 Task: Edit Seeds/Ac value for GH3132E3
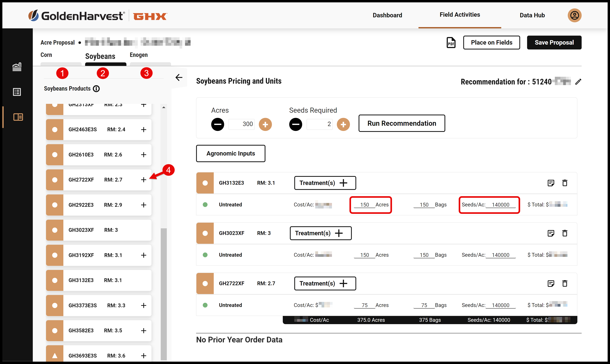tap(501, 205)
